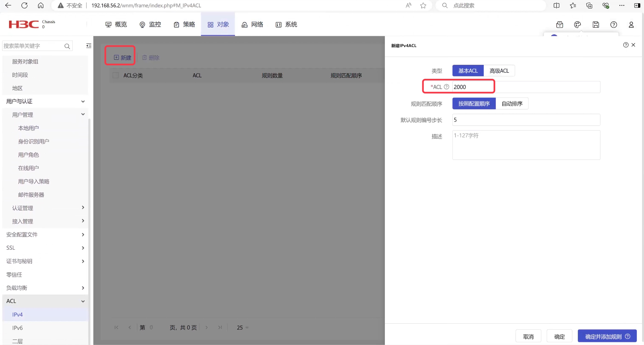Screen dimensions: 644x345
Task: Select 高级ACL type
Action: click(x=499, y=71)
